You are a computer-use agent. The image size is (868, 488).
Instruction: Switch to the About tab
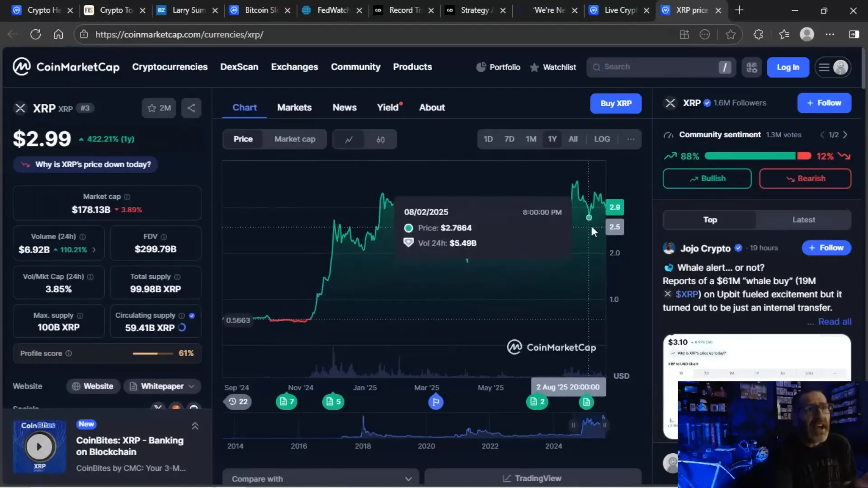tap(432, 108)
